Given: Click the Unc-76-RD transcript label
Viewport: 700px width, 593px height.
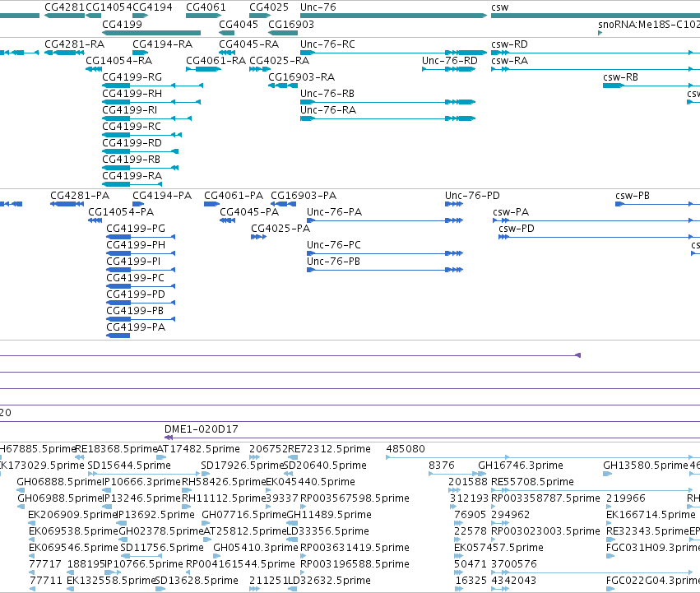Looking at the screenshot, I should click(x=450, y=60).
